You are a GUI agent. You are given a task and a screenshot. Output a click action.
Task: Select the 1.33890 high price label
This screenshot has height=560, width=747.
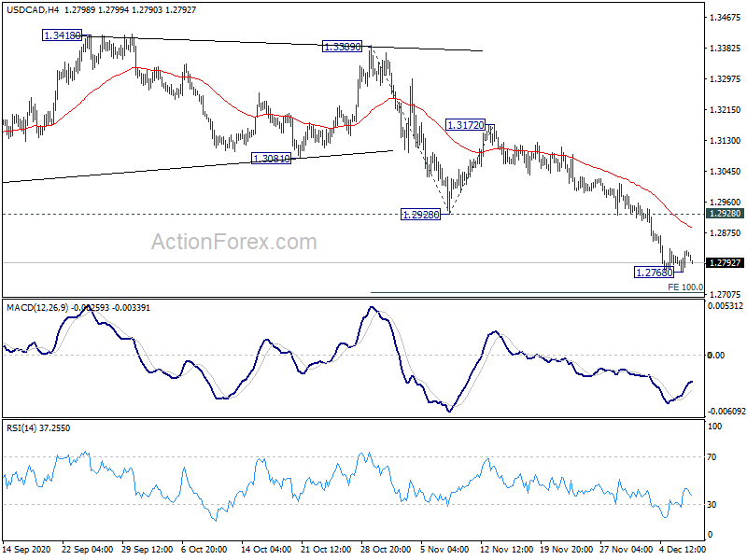(342, 47)
